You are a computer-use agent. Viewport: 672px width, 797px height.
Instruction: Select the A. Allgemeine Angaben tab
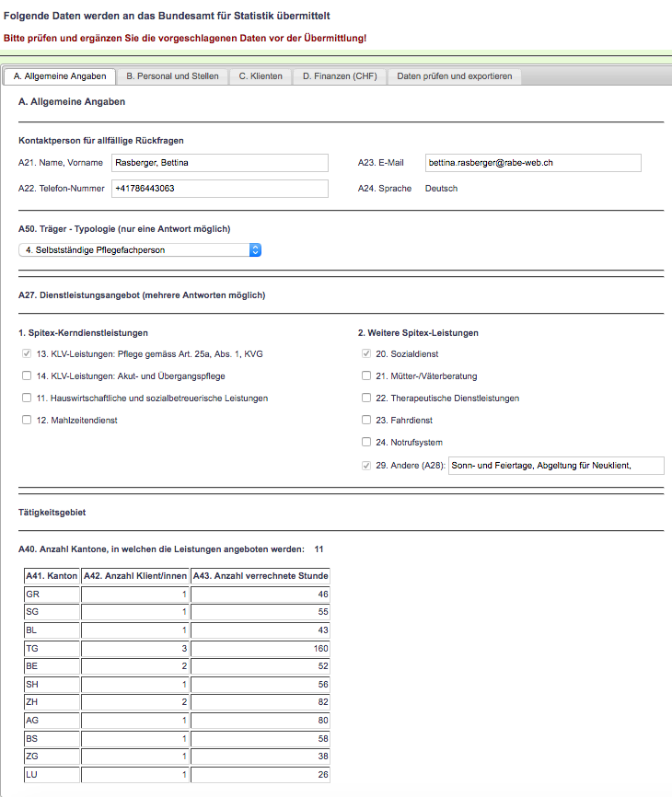60,76
